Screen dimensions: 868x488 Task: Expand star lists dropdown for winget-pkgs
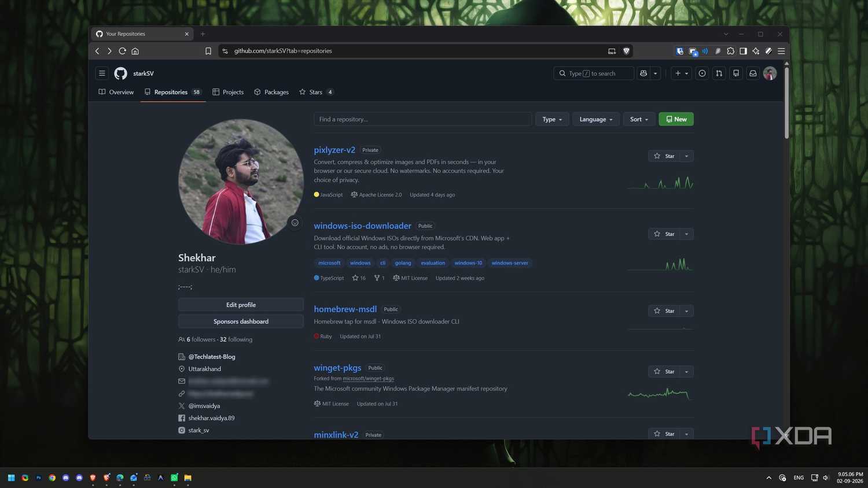point(686,372)
